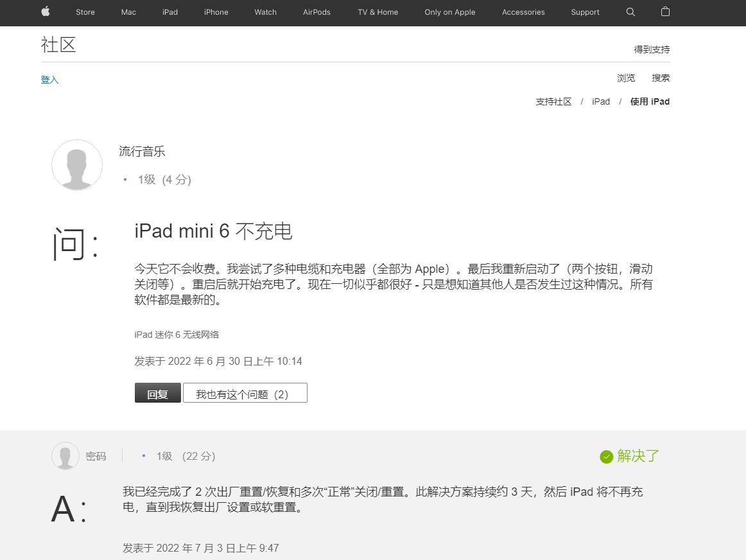Click 流行音乐's avatar image
This screenshot has height=560, width=746.
click(x=77, y=165)
